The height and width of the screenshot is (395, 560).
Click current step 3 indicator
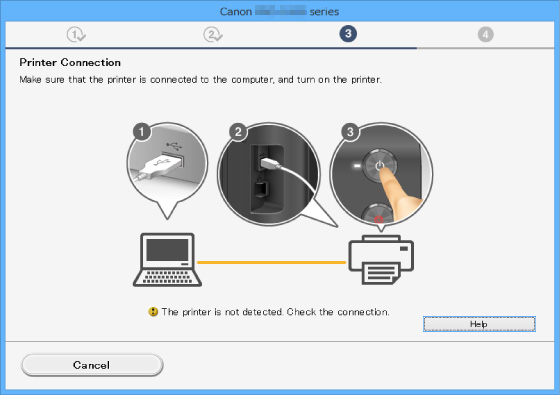click(x=348, y=34)
